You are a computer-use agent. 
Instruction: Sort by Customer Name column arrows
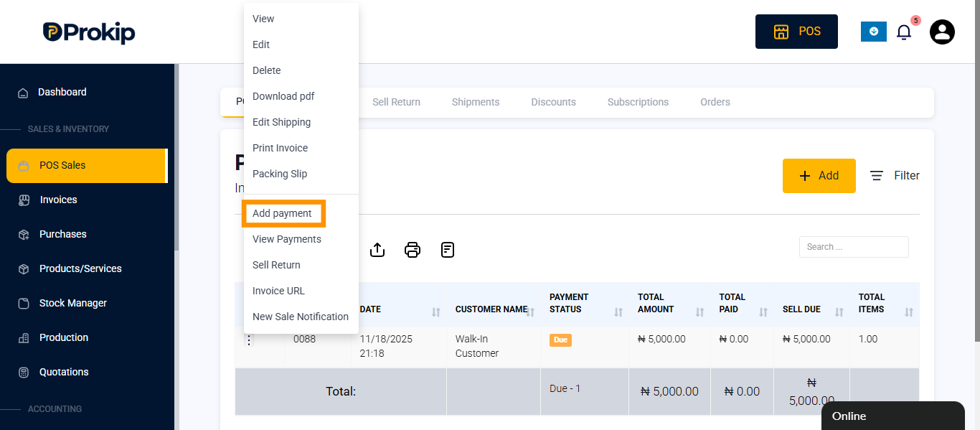coord(530,312)
